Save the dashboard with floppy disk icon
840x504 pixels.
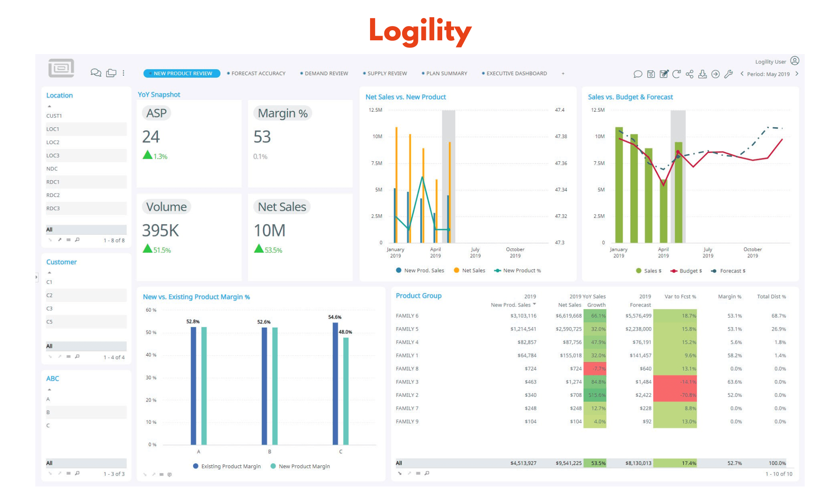coord(651,74)
